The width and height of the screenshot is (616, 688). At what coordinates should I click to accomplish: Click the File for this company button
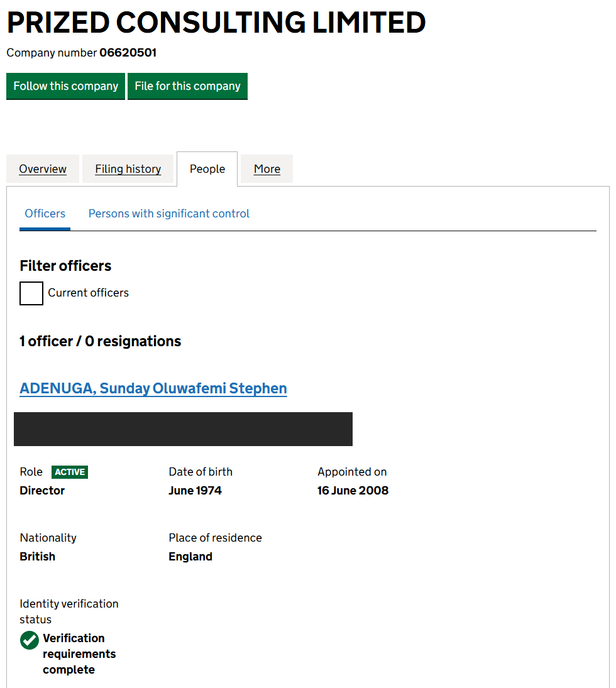pos(187,86)
